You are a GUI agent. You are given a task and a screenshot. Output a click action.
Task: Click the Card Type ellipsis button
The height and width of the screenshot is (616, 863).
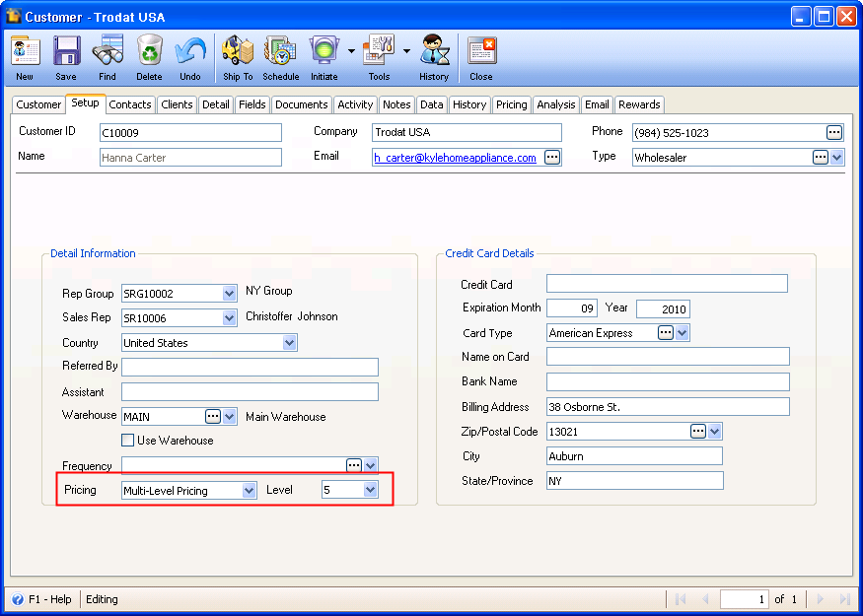[666, 333]
